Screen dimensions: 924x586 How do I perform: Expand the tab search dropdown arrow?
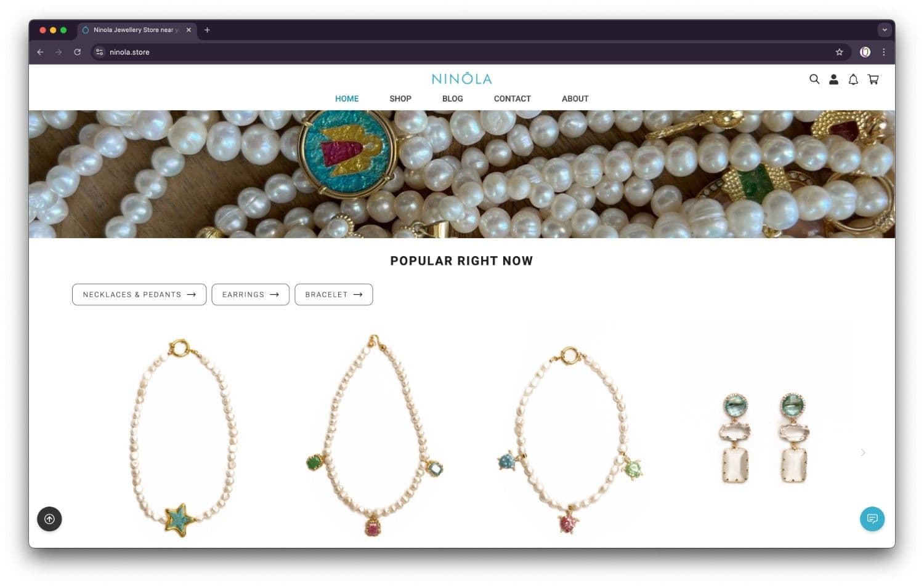coord(885,30)
